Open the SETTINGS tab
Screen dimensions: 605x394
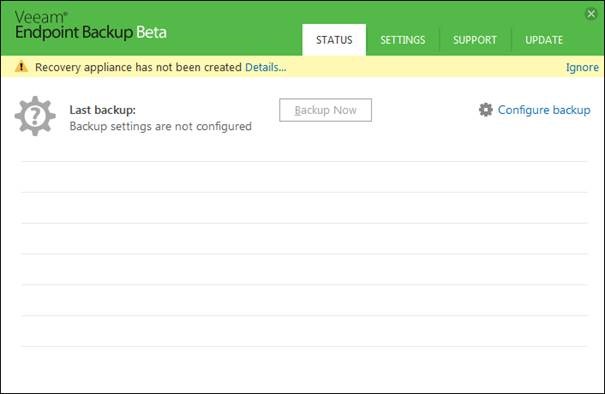click(x=402, y=40)
